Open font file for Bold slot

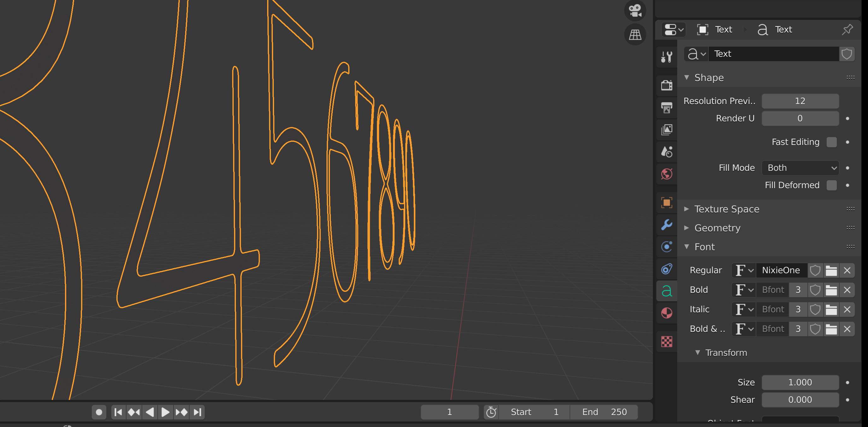coord(831,290)
